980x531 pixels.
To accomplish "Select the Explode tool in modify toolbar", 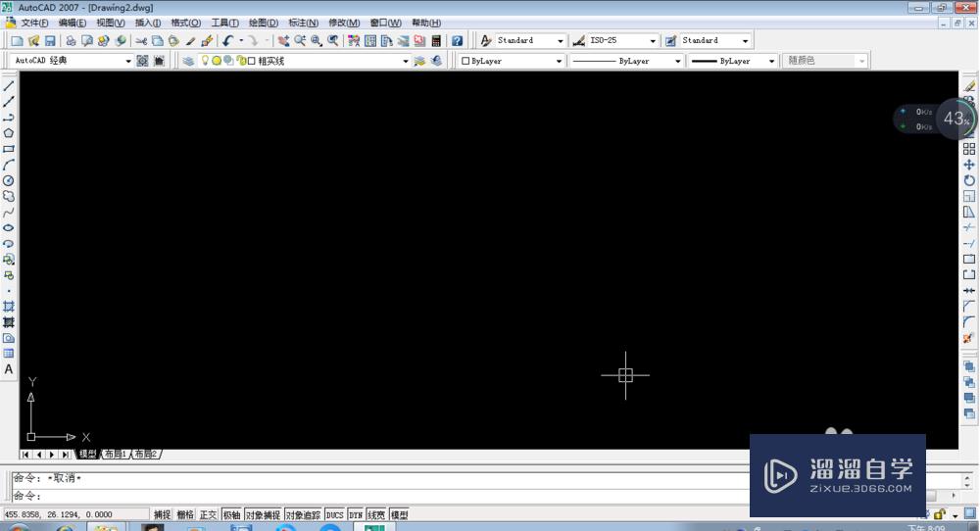I will tap(969, 338).
